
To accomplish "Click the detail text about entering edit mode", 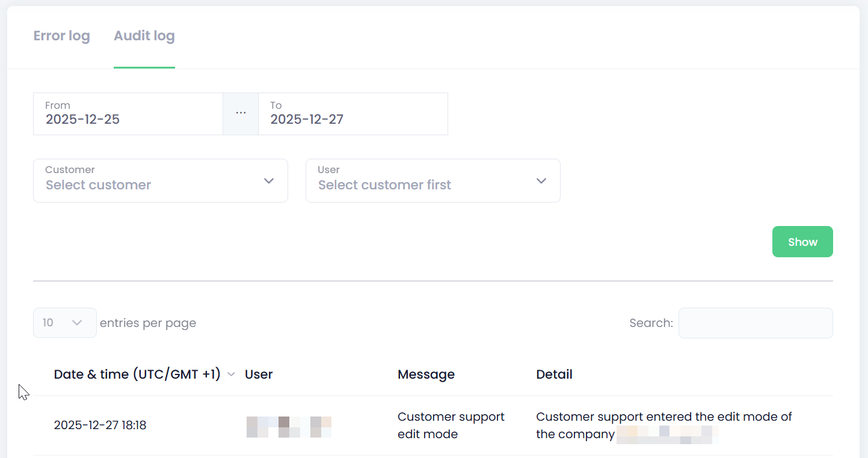I will [663, 417].
